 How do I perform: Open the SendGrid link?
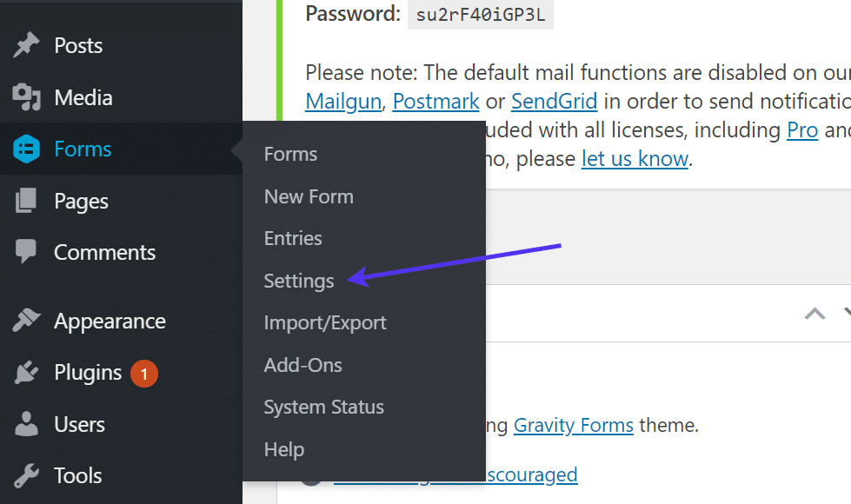[554, 102]
